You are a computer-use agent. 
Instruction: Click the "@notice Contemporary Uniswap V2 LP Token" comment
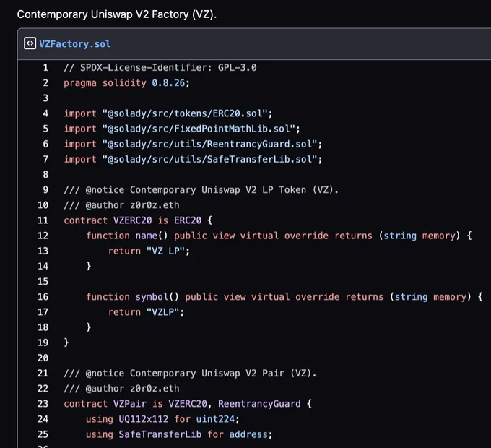point(201,190)
